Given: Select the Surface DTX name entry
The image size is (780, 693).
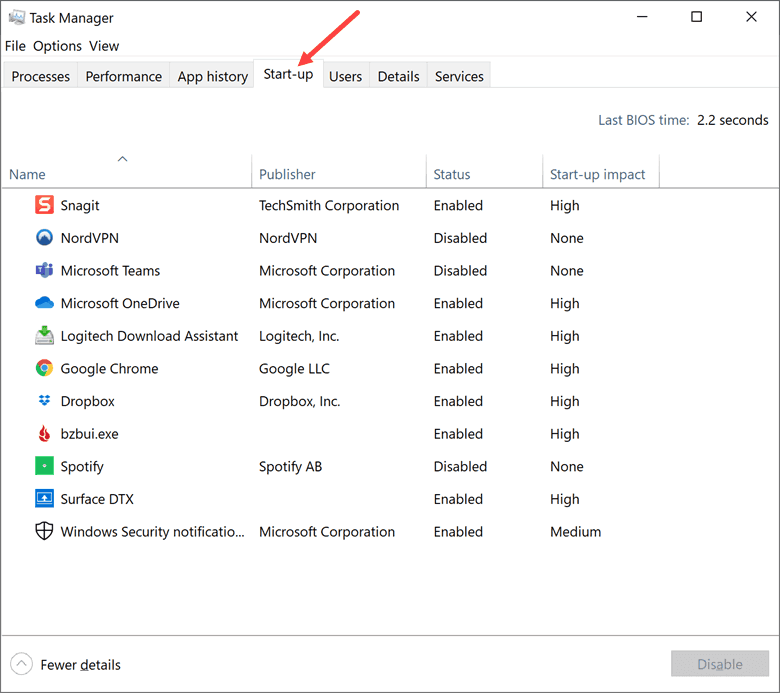Looking at the screenshot, I should coord(97,499).
